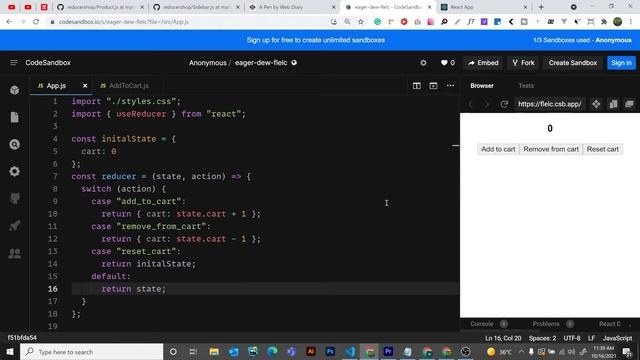Viewport: 640px width, 360px height.
Task: Click the commit hash f51bfda54
Action: (22, 338)
